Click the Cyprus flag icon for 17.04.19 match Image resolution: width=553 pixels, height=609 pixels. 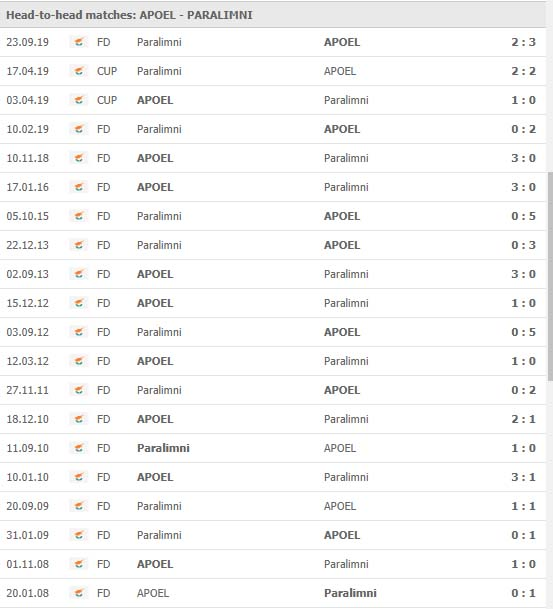[79, 71]
